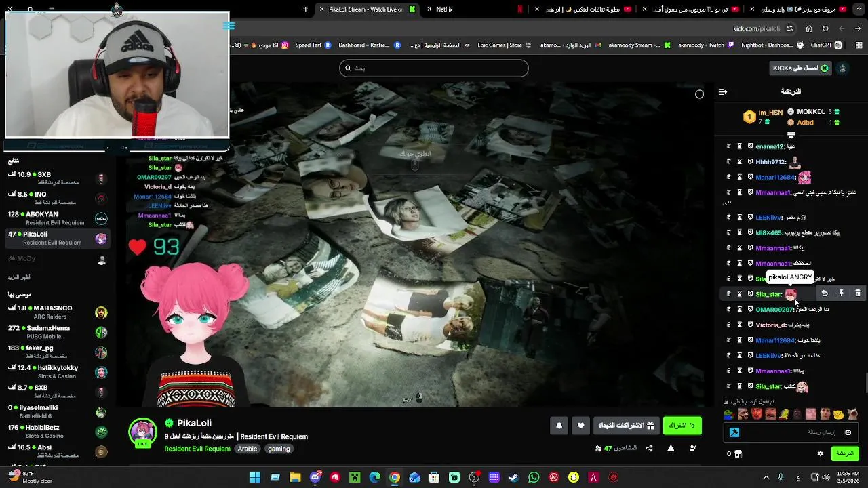Click PikaLoli channel avatar
Screen dimensions: 868x488
click(x=142, y=432)
